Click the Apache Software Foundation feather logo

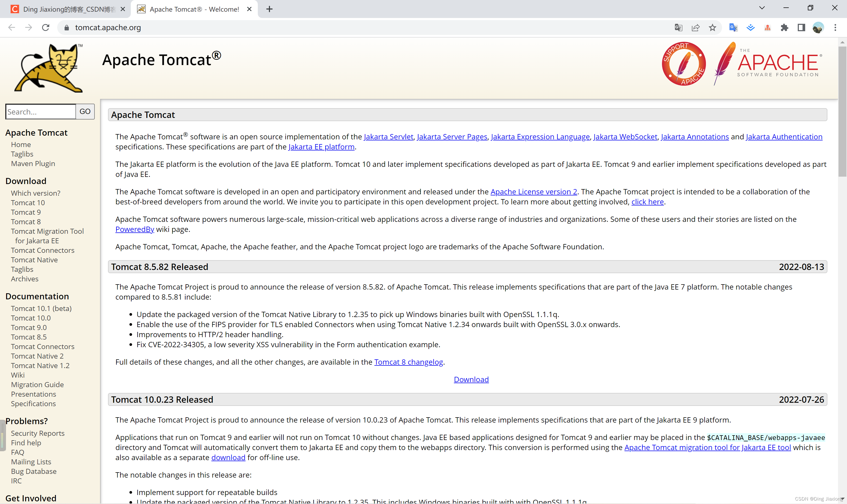pyautogui.click(x=768, y=64)
